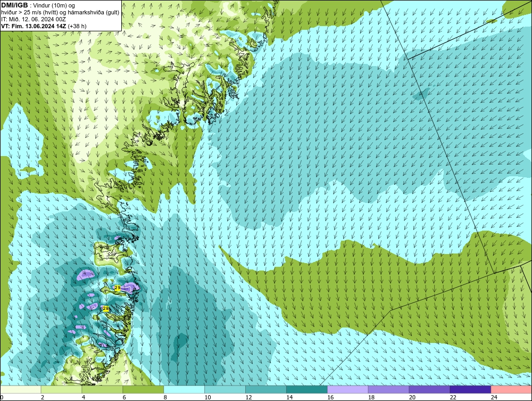Click the scale label '20'

[412, 397]
